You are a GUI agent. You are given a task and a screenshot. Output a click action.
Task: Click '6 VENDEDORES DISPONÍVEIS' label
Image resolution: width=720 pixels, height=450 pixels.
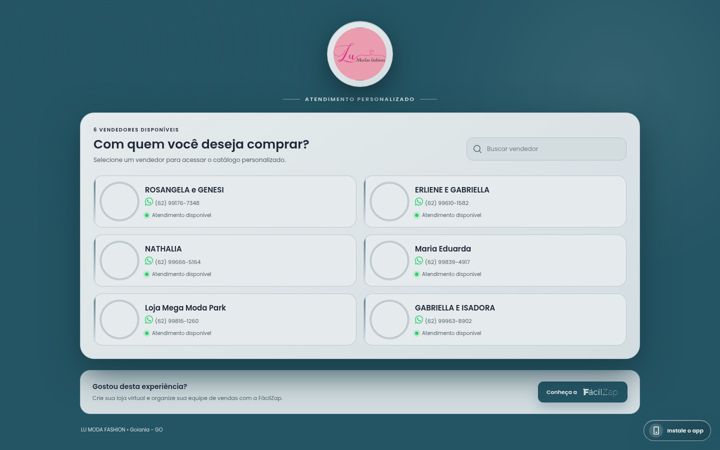[136, 129]
